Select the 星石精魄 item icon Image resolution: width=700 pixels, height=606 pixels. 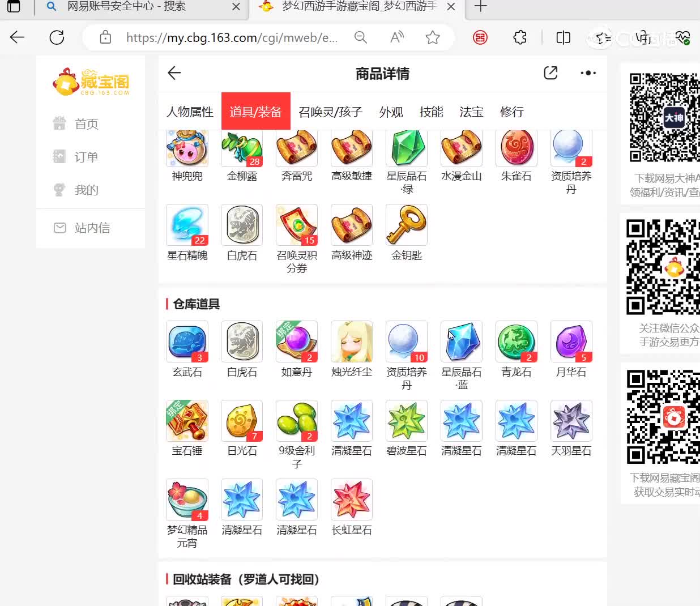pos(187,225)
